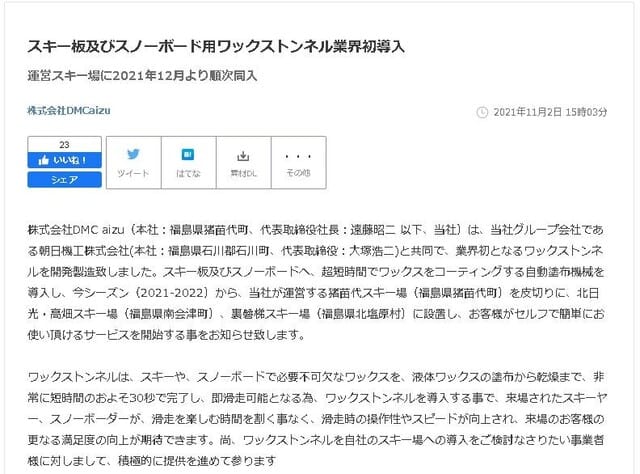Click the clock icon beside publish date

(x=483, y=111)
